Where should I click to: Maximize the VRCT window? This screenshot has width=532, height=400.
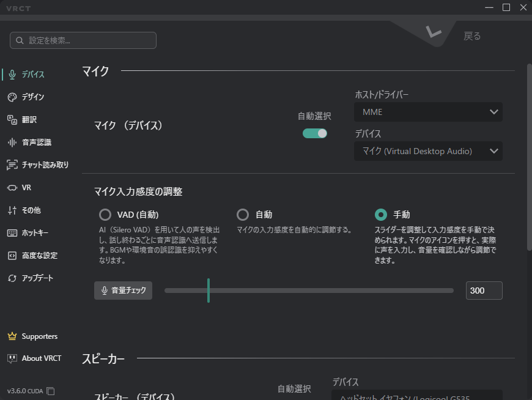(x=506, y=7)
